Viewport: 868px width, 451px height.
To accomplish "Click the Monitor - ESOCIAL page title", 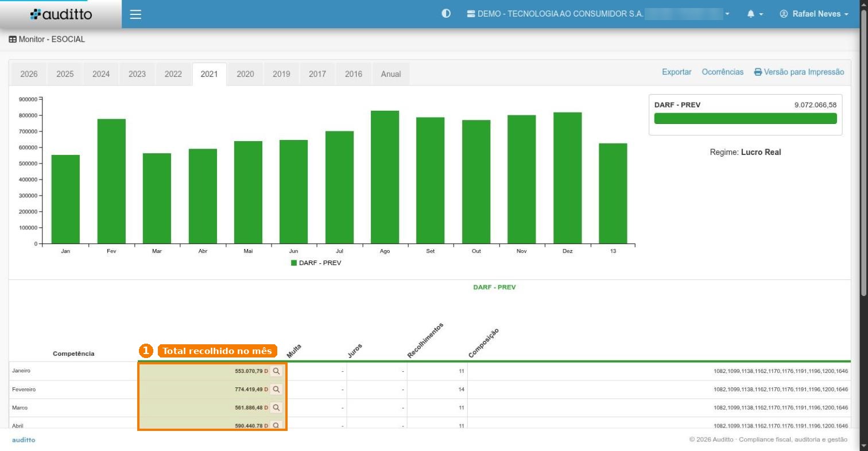I will (46, 40).
